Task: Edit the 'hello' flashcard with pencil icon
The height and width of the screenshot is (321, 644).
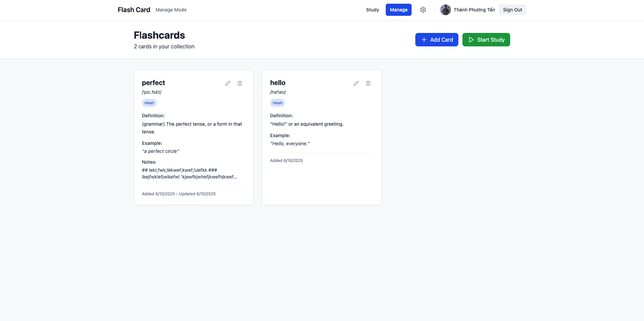Action: 356,83
